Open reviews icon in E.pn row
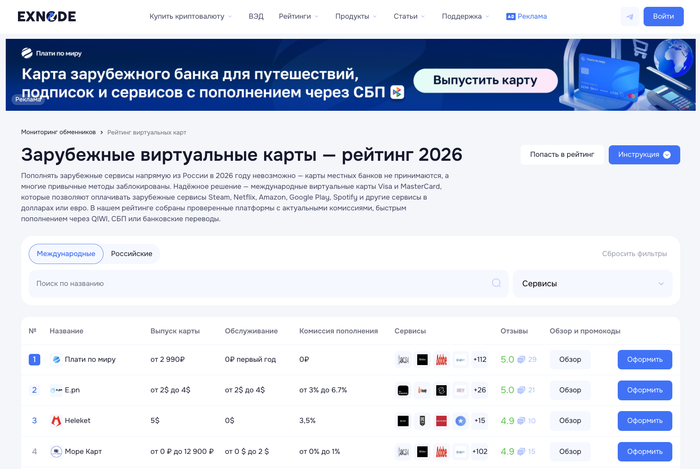The image size is (700, 469). (521, 390)
